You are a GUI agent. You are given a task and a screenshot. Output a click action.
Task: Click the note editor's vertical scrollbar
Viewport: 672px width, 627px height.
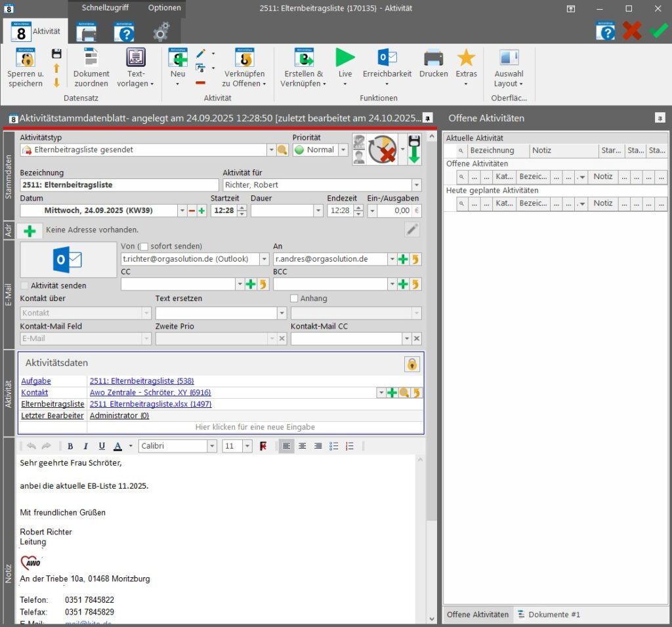tap(421, 538)
